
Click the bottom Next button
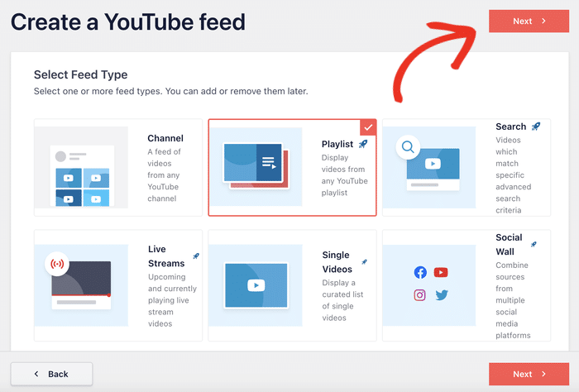(x=529, y=374)
